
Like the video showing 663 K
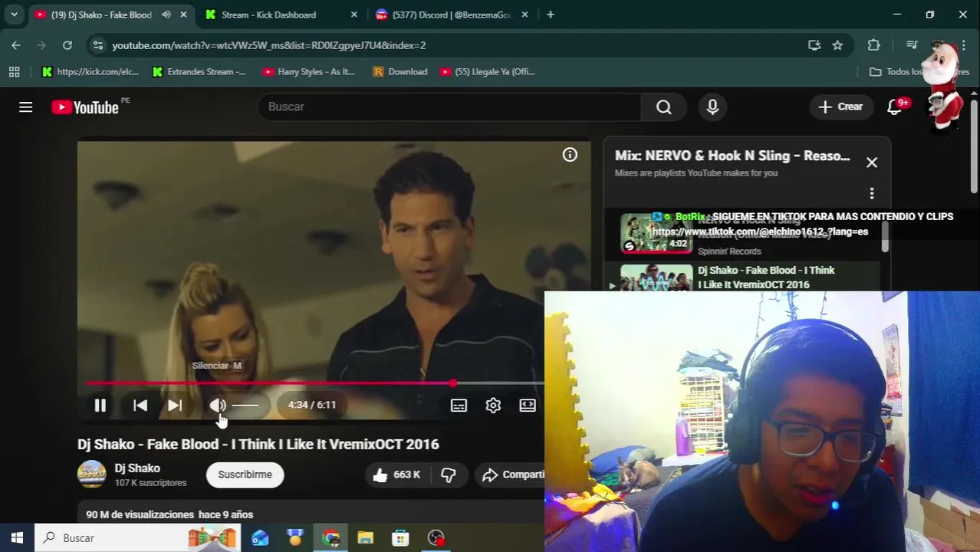pos(397,475)
